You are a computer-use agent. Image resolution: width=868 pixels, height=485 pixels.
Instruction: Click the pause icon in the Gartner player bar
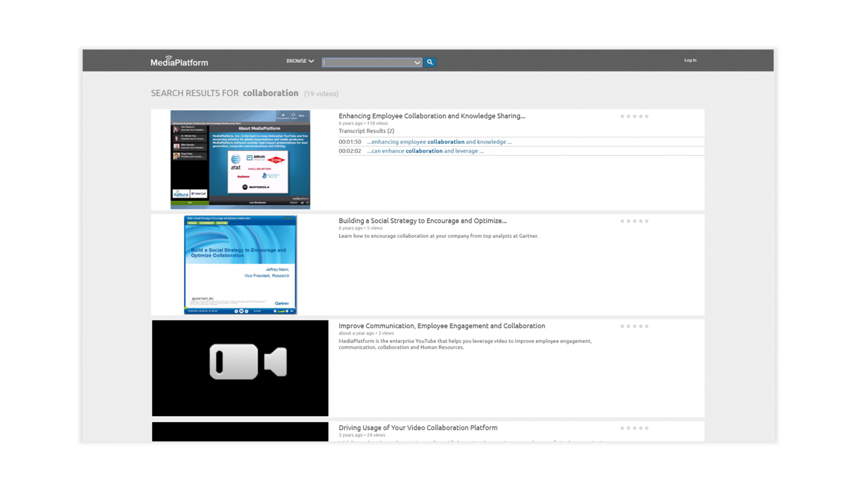click(x=241, y=311)
